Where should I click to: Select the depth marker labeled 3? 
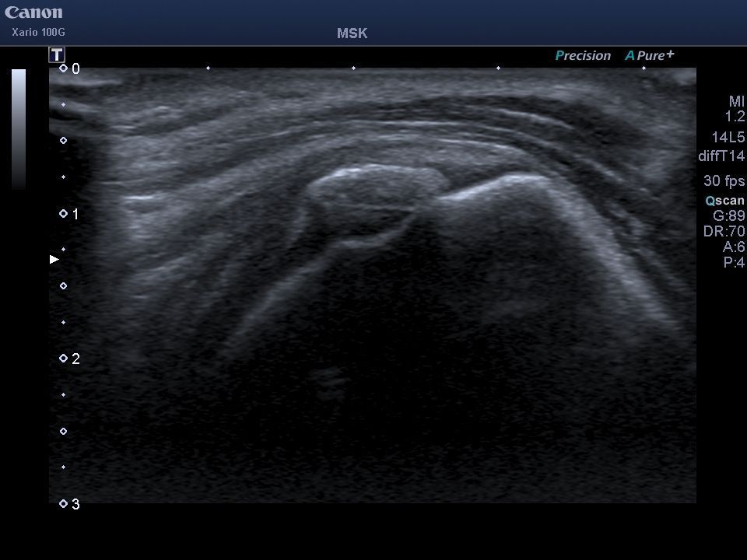point(70,504)
